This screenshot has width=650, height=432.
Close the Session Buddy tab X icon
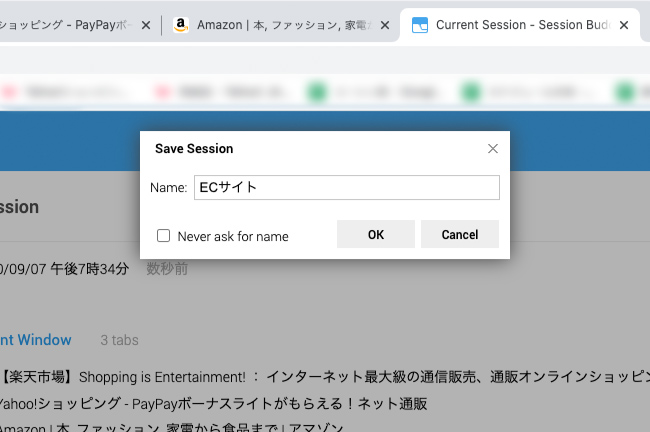[623, 25]
